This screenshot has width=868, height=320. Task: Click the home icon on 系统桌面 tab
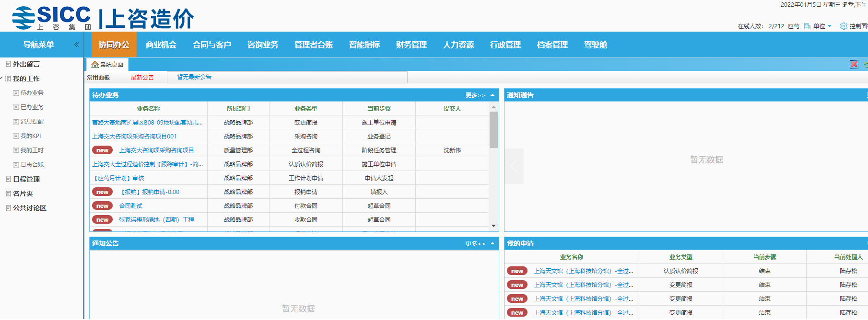[x=95, y=65]
